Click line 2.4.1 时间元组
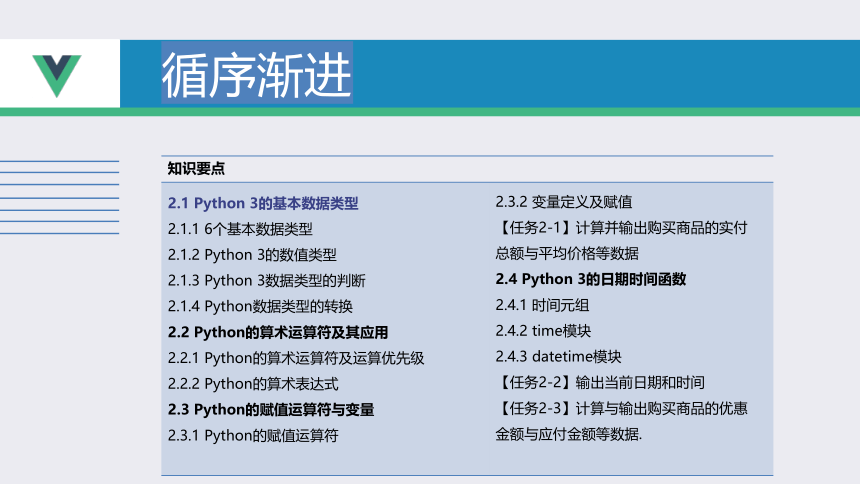Image resolution: width=860 pixels, height=484 pixels. [x=542, y=305]
